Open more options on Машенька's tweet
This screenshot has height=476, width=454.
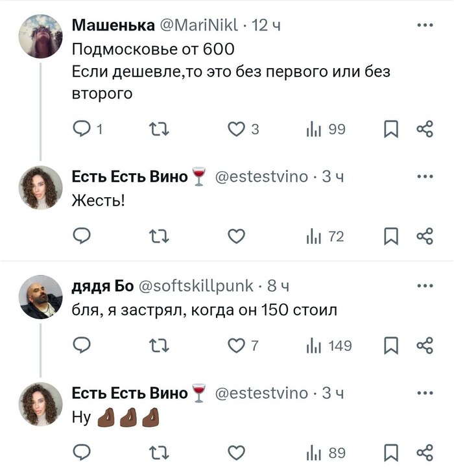point(424,26)
